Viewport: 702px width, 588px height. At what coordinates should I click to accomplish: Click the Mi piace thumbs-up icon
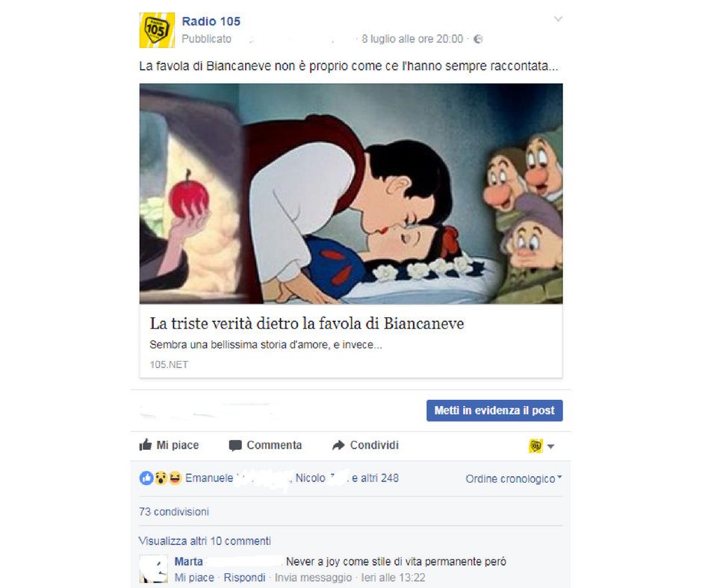146,445
